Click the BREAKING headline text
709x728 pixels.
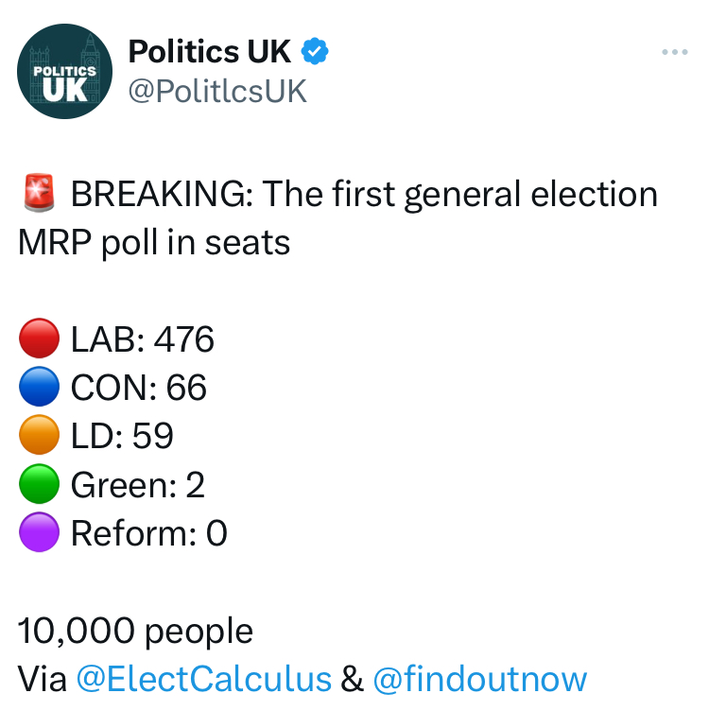338,218
